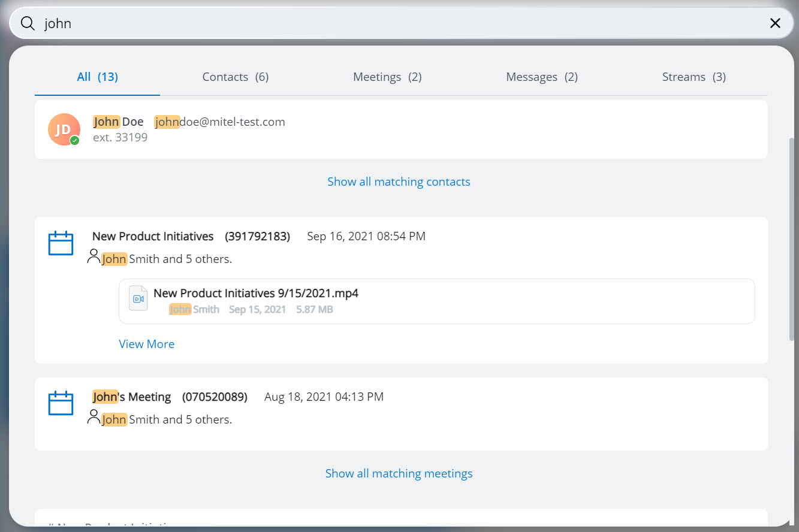Image resolution: width=799 pixels, height=532 pixels.
Task: Click John Doe's JD avatar
Action: [64, 129]
